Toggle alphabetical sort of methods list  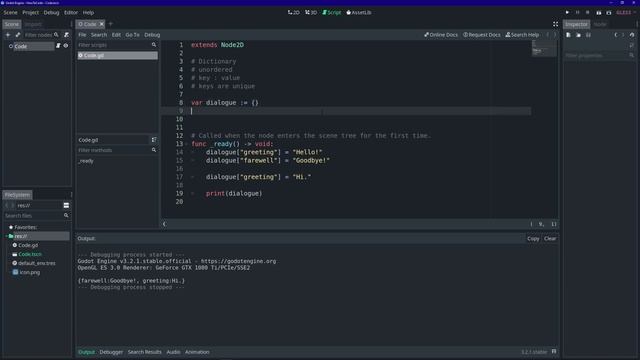pyautogui.click(x=154, y=140)
